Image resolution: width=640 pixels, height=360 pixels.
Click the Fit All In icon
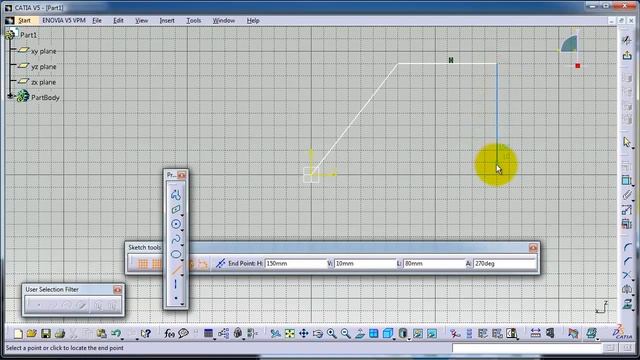tap(290, 333)
